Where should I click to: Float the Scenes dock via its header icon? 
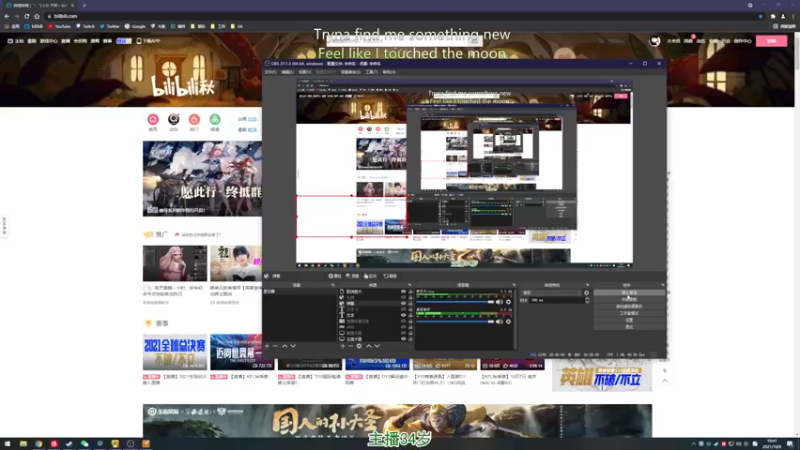[333, 285]
